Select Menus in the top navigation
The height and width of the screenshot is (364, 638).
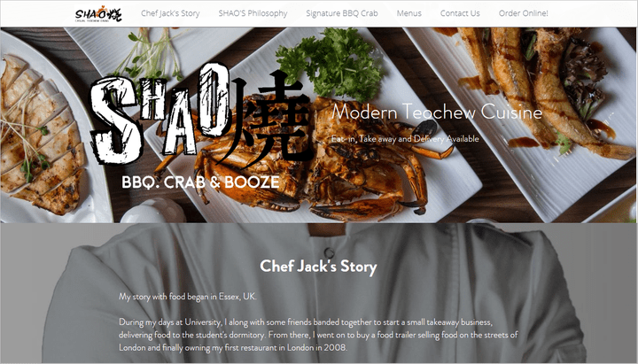pos(408,13)
